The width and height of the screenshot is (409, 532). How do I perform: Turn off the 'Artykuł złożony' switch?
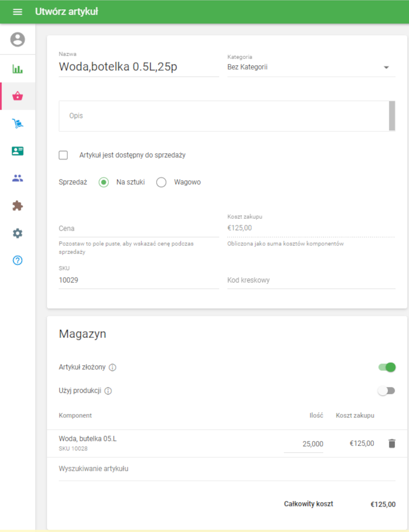(x=387, y=367)
